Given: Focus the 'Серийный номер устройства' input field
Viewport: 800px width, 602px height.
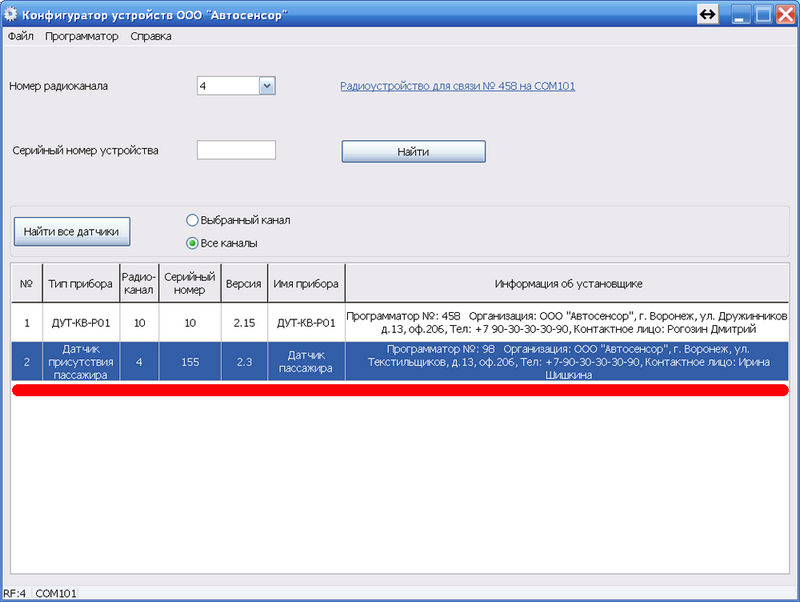Looking at the screenshot, I should pos(236,150).
